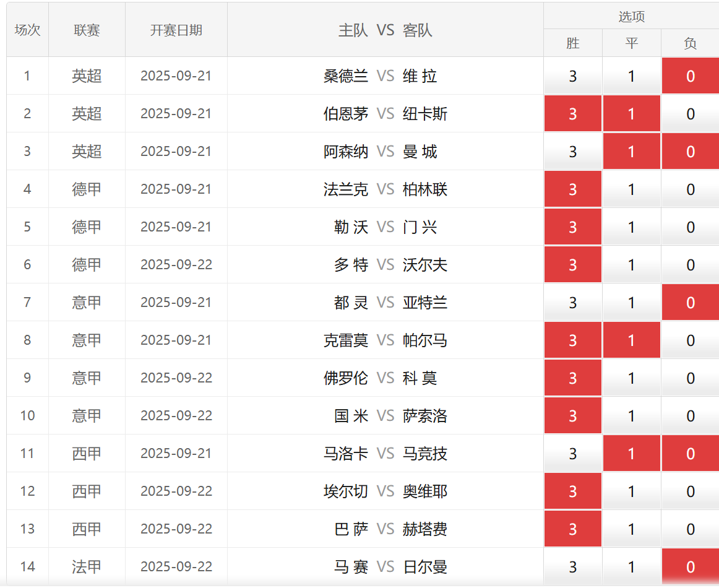719x588 pixels.
Task: Toggle draw (1) for 马洛卡 vs 马竞技
Action: (631, 454)
